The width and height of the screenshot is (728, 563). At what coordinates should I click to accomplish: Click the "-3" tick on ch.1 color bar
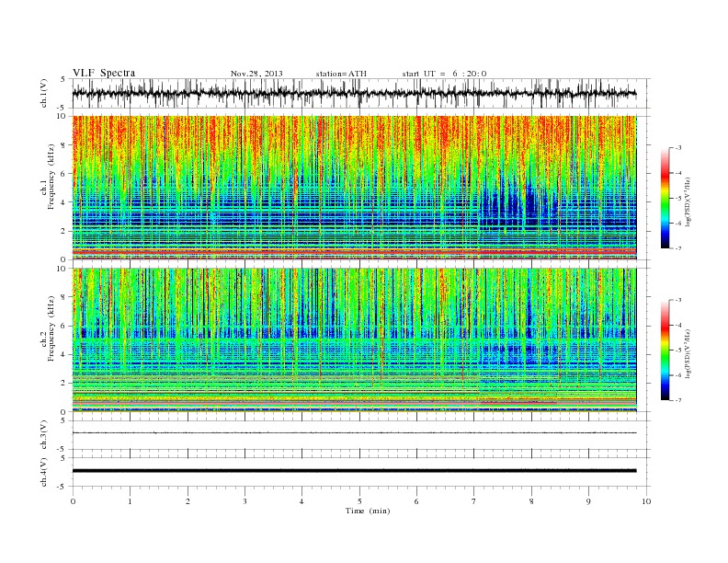pyautogui.click(x=678, y=148)
